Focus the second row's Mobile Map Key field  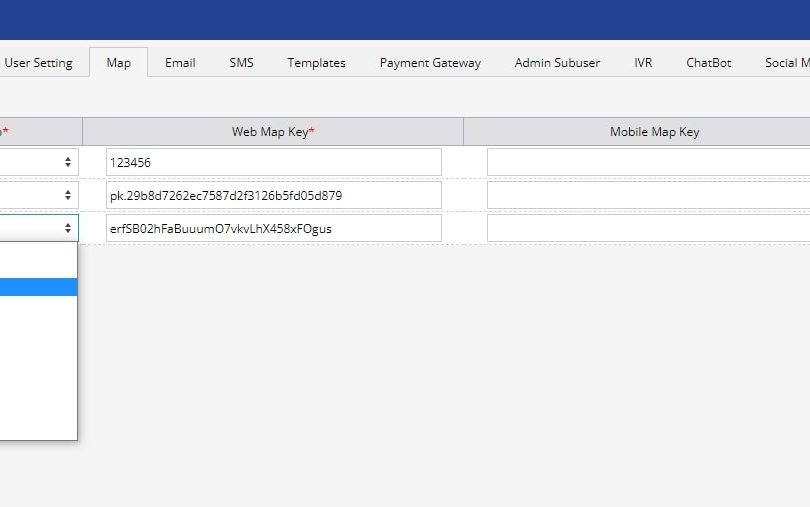(648, 195)
